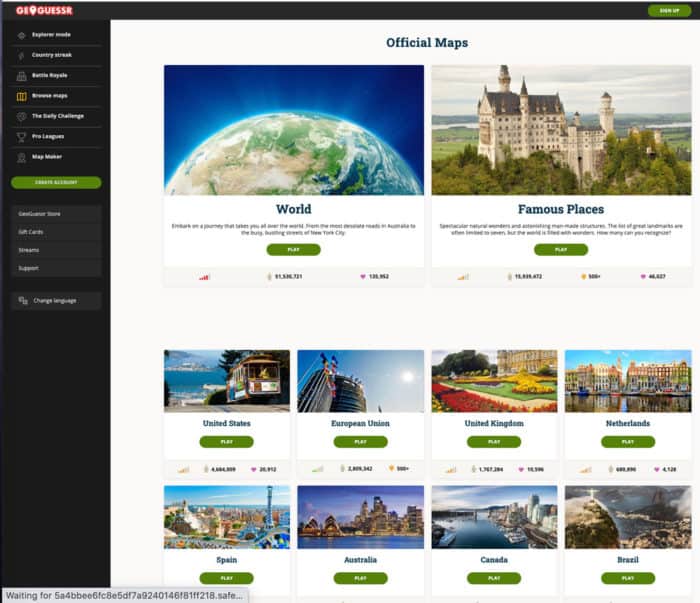This screenshot has width=700, height=603.
Task: Play the Canada map
Action: pos(494,578)
